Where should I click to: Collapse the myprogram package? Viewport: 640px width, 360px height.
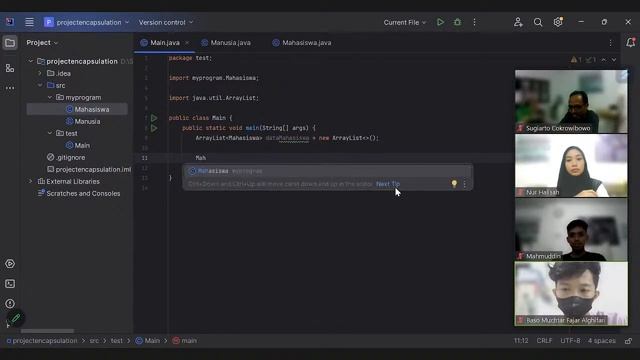pos(50,97)
